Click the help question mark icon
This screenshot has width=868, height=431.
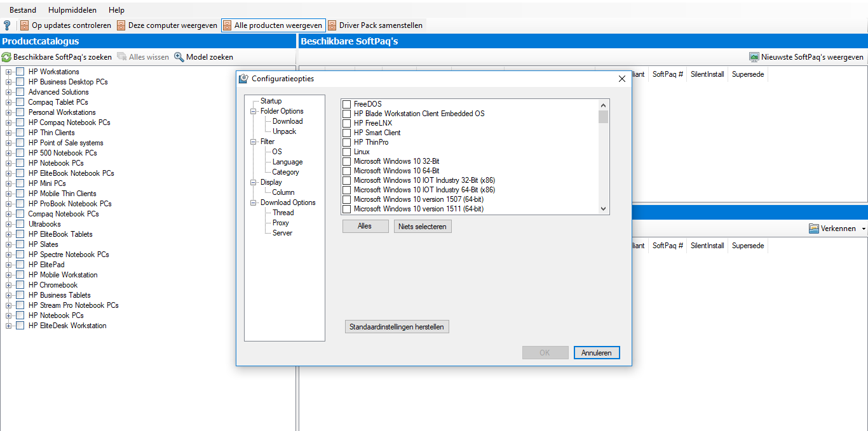7,25
